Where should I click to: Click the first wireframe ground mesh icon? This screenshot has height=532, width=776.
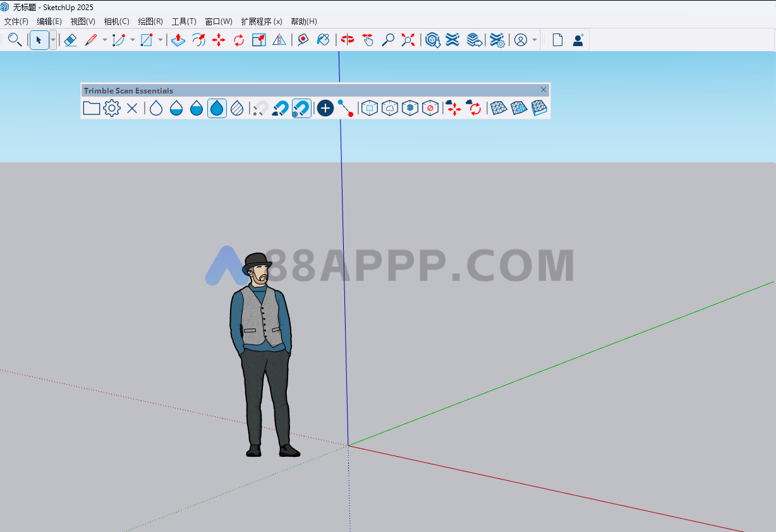(499, 108)
